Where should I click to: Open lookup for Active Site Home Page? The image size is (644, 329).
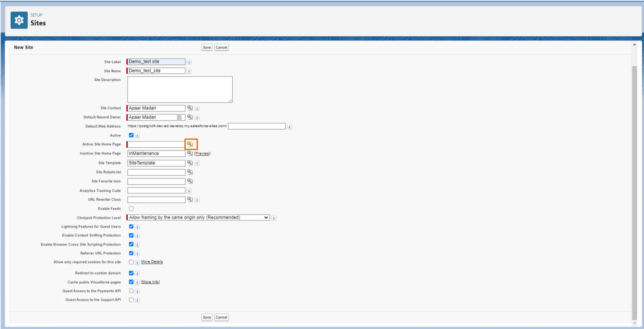tap(190, 144)
